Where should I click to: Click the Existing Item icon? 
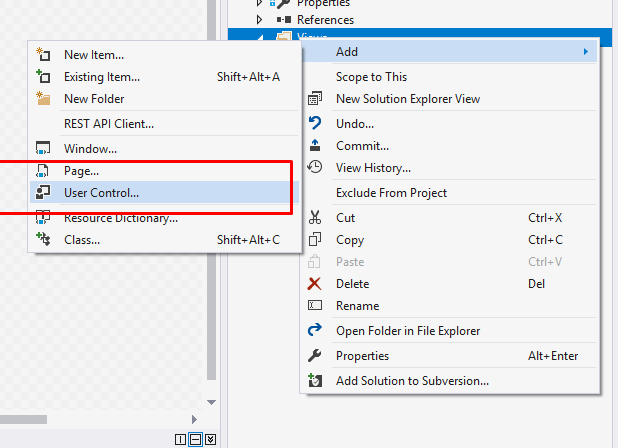[x=42, y=76]
